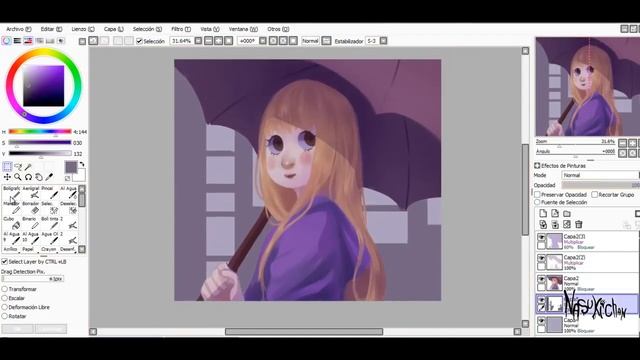The image size is (640, 360).
Task: Click the foreground color swatch
Action: pyautogui.click(x=71, y=167)
